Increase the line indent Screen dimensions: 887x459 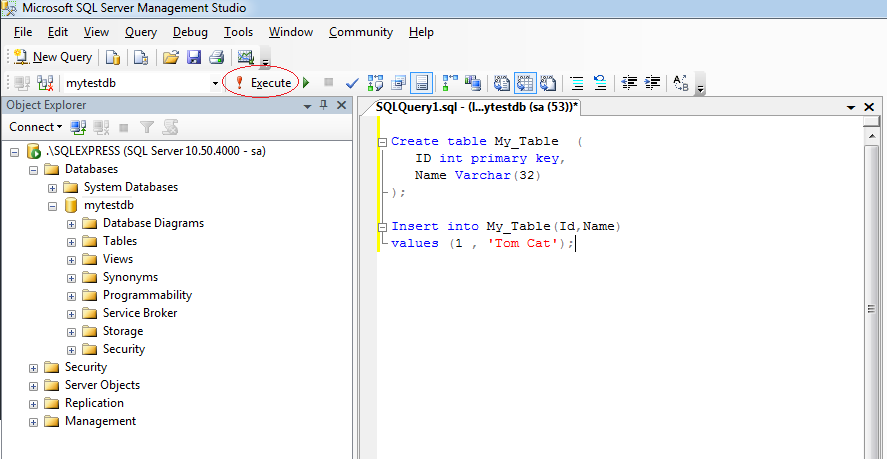(652, 83)
